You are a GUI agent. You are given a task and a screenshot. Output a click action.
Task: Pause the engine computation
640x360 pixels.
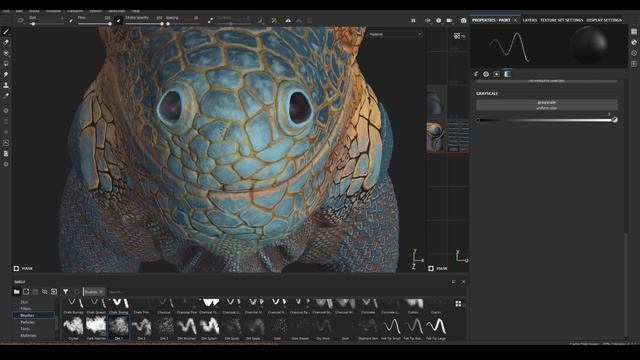[413, 20]
